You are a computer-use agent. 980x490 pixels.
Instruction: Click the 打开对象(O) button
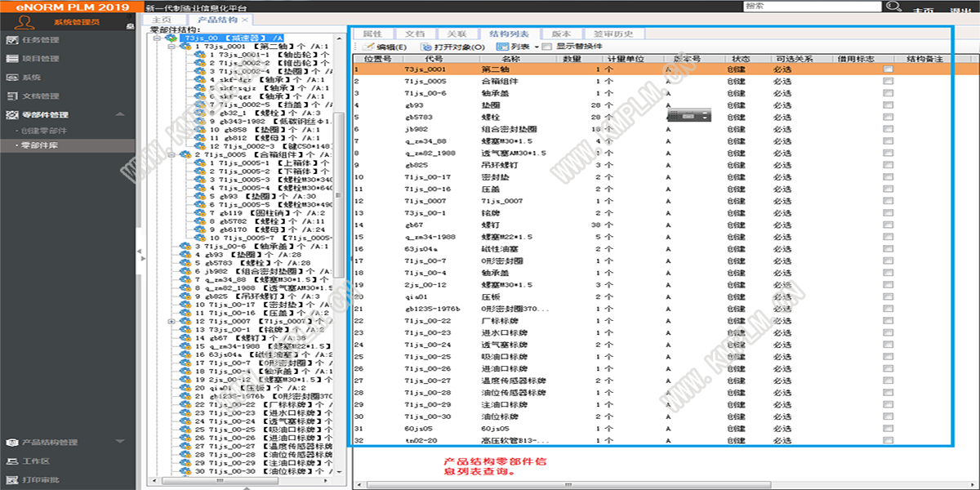coord(454,47)
